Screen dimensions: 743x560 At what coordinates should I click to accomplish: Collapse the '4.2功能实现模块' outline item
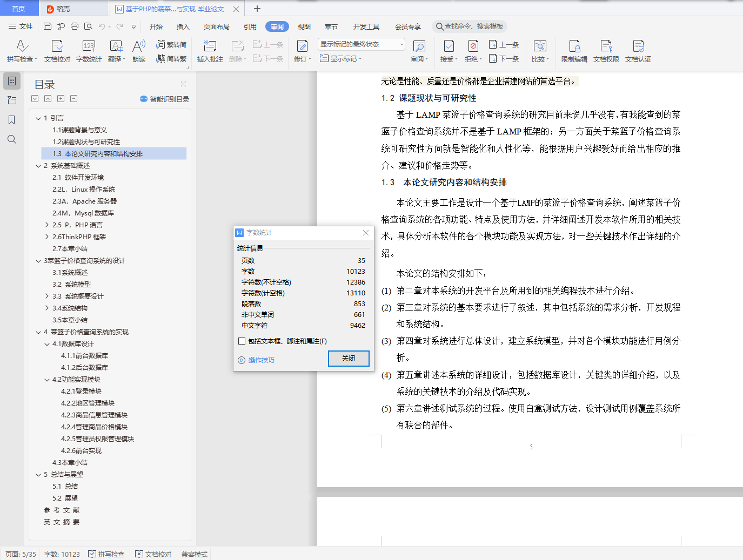(47, 380)
